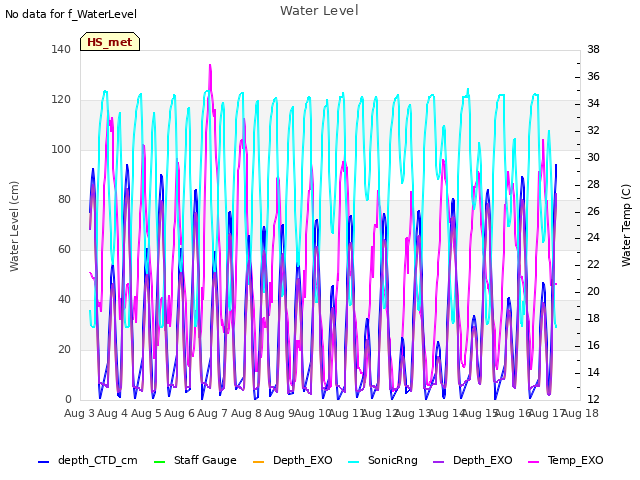Click the Aug 7 x-axis tick label
Viewport: 640px width, 480px height.
pyautogui.click(x=212, y=413)
